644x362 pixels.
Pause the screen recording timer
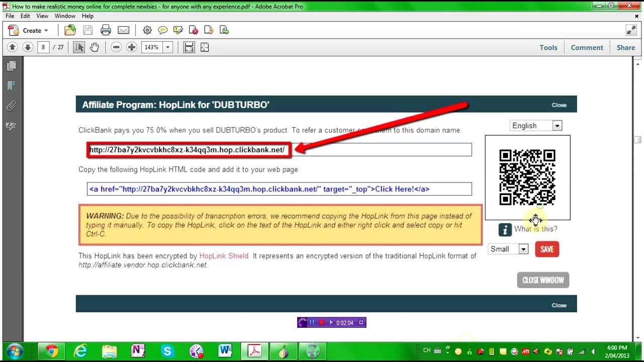tap(312, 323)
